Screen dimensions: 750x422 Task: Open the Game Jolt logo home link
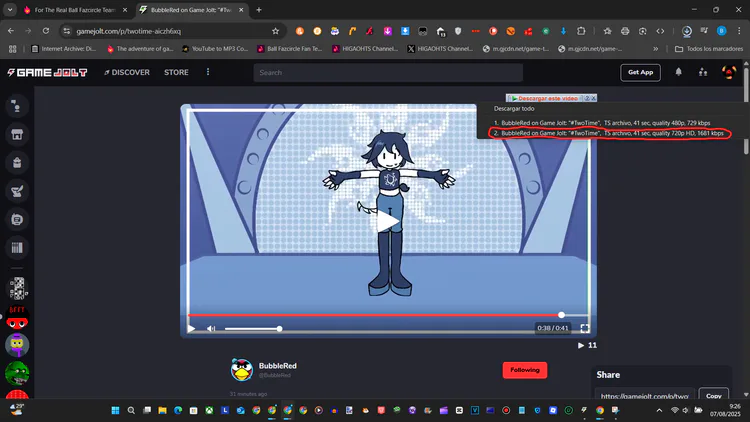click(x=47, y=72)
